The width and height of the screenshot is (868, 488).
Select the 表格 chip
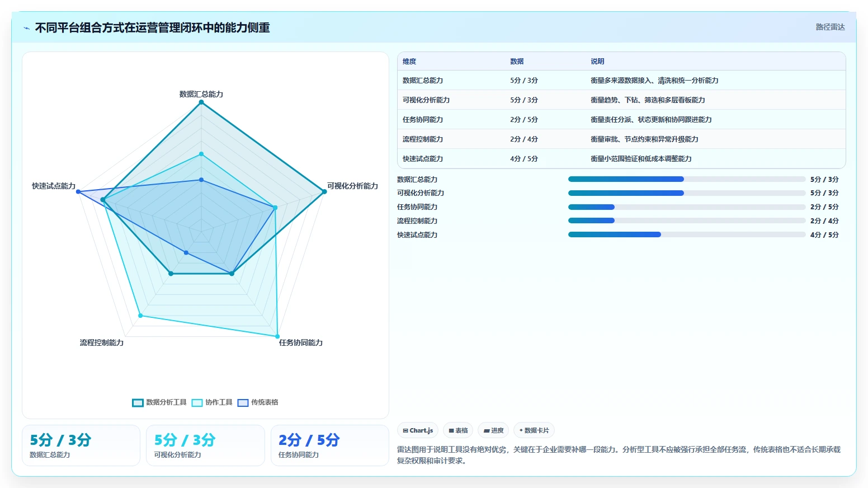[x=458, y=430]
